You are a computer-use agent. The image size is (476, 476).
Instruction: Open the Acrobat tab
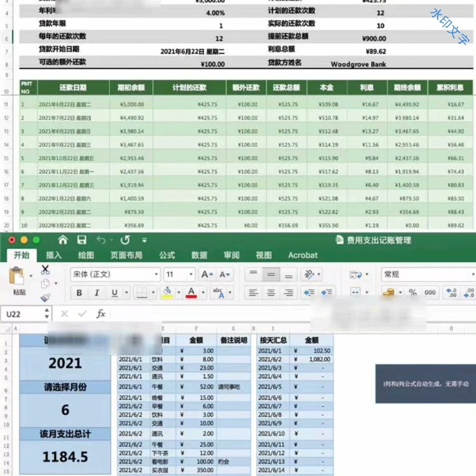pos(303,255)
